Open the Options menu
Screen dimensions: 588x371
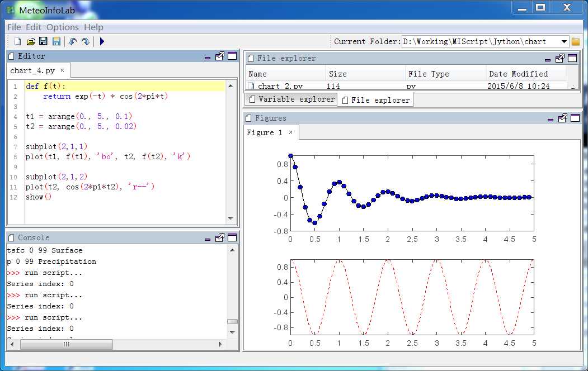click(x=63, y=27)
